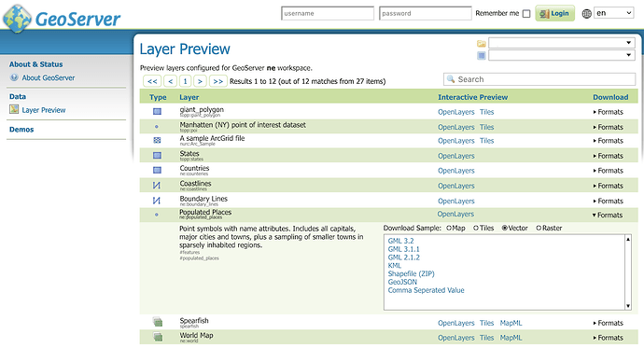Open OpenLayers preview for Countries
Screen dimensions: 644x348
point(455,171)
